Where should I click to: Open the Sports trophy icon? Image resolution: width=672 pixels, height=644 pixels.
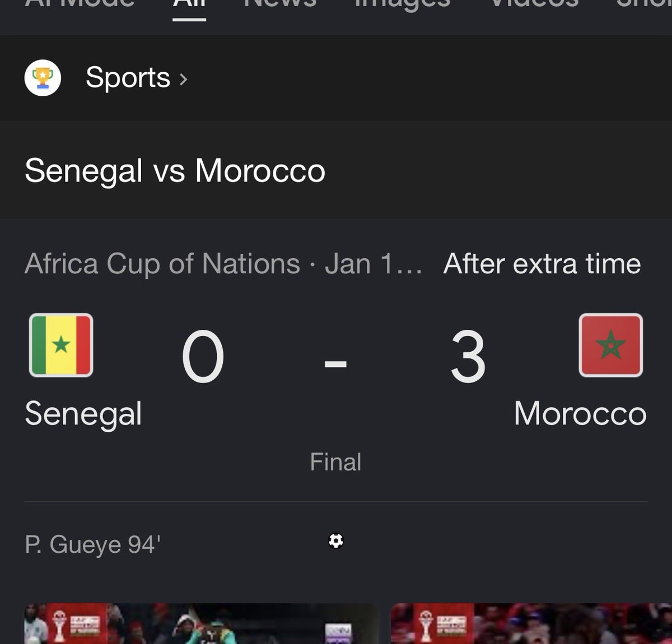coord(43,78)
